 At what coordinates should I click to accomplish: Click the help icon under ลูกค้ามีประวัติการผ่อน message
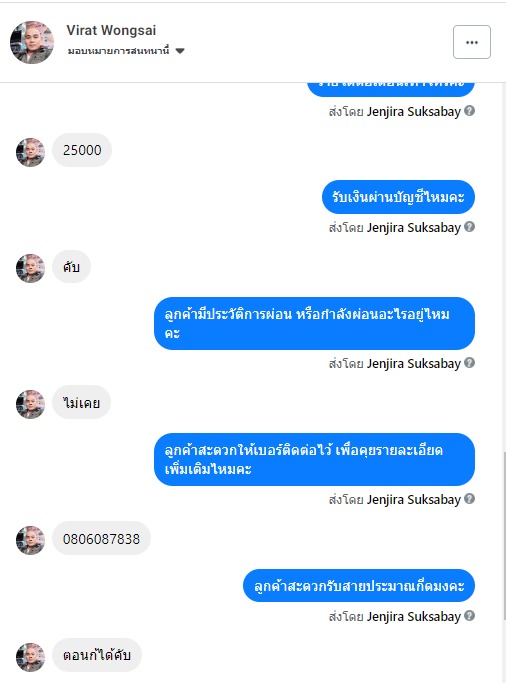point(469,363)
